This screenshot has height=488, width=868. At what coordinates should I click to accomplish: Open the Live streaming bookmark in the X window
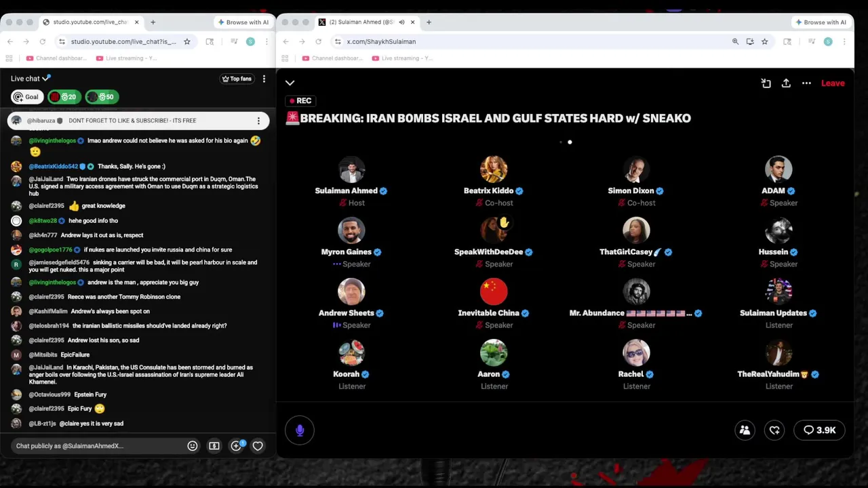[x=402, y=58]
